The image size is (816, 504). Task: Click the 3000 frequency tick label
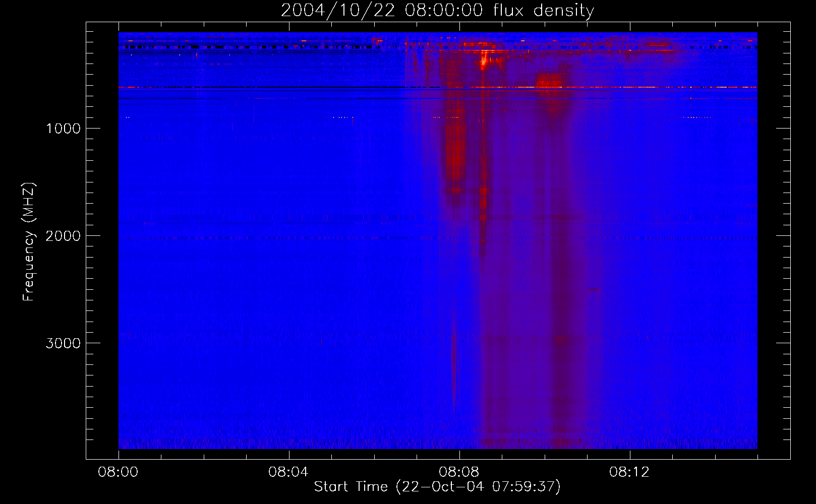click(x=63, y=343)
